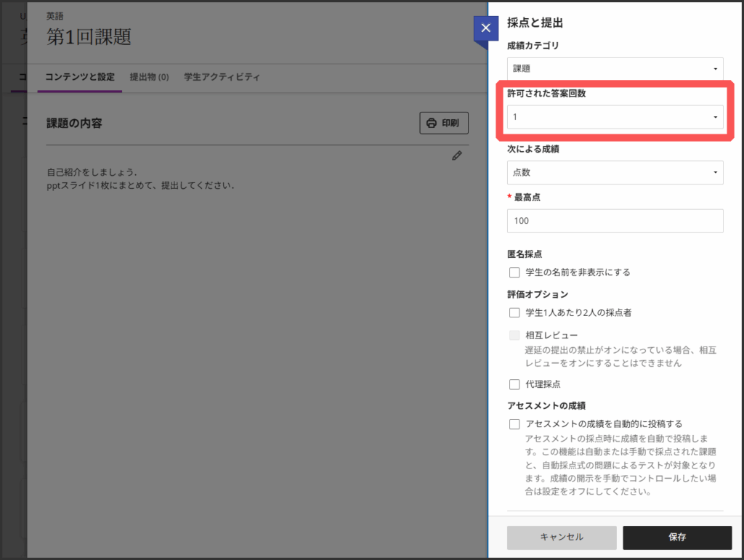Viewport: 744px width, 560px height.
Task: Click the disabled 相互レビュー checkbox
Action: 514,336
